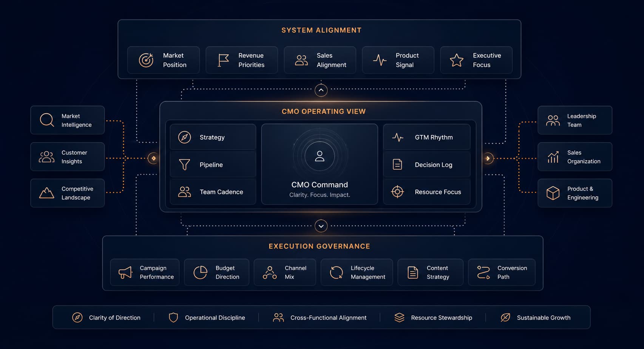
Task: Open the Product Signal label
Action: point(407,60)
